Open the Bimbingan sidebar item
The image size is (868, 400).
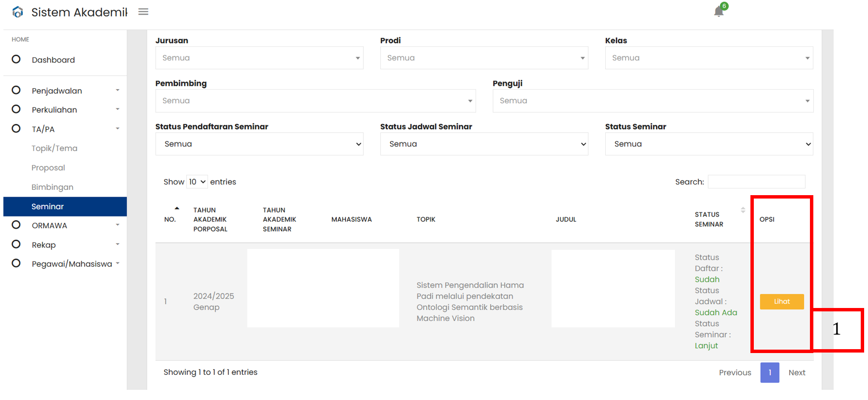click(52, 187)
